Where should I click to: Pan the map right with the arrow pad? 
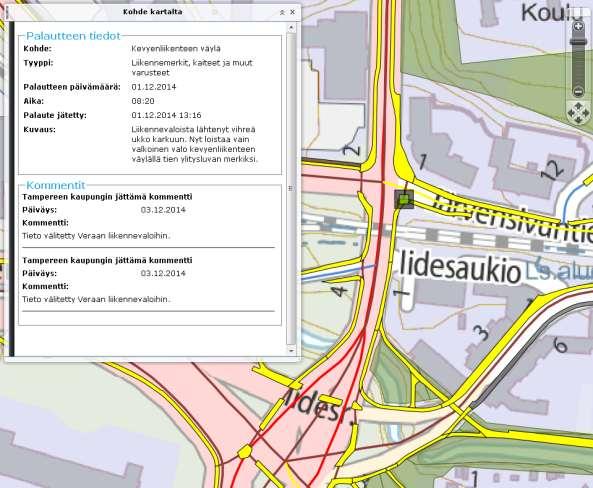(x=585, y=113)
